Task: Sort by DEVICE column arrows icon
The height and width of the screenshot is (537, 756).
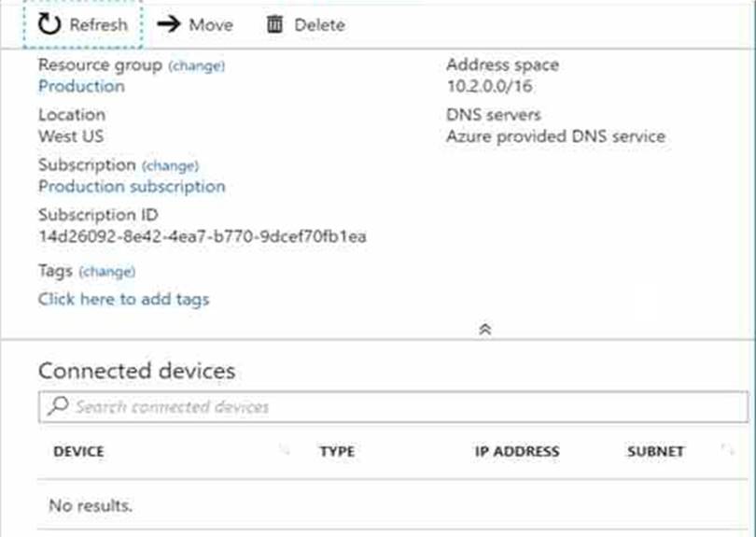Action: (x=285, y=451)
